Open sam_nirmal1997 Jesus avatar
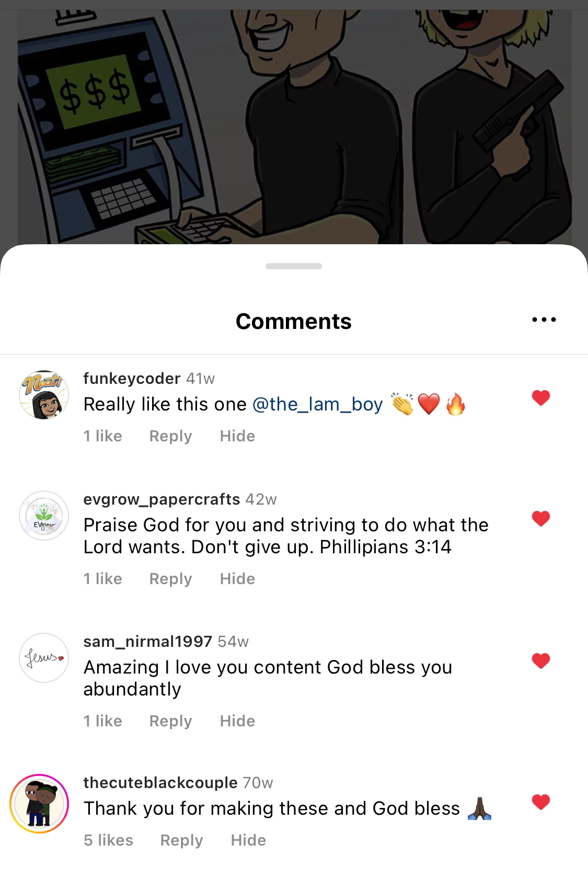 pyautogui.click(x=44, y=658)
